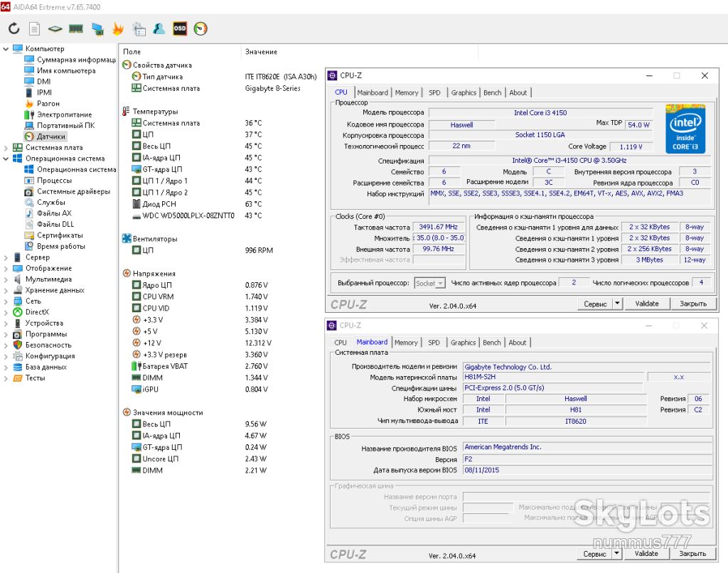
Task: Click Закрыть in CPU-Z mainboard window
Action: [692, 554]
